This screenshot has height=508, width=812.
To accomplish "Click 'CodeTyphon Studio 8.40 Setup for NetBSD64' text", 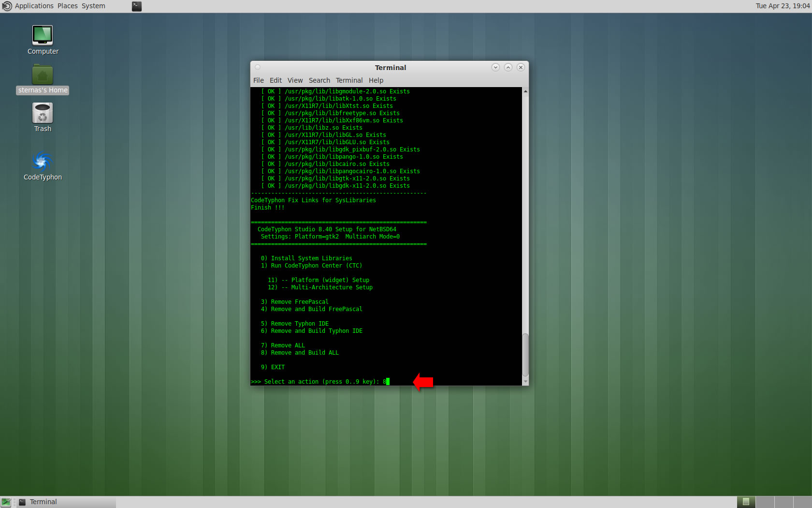I will 327,229.
